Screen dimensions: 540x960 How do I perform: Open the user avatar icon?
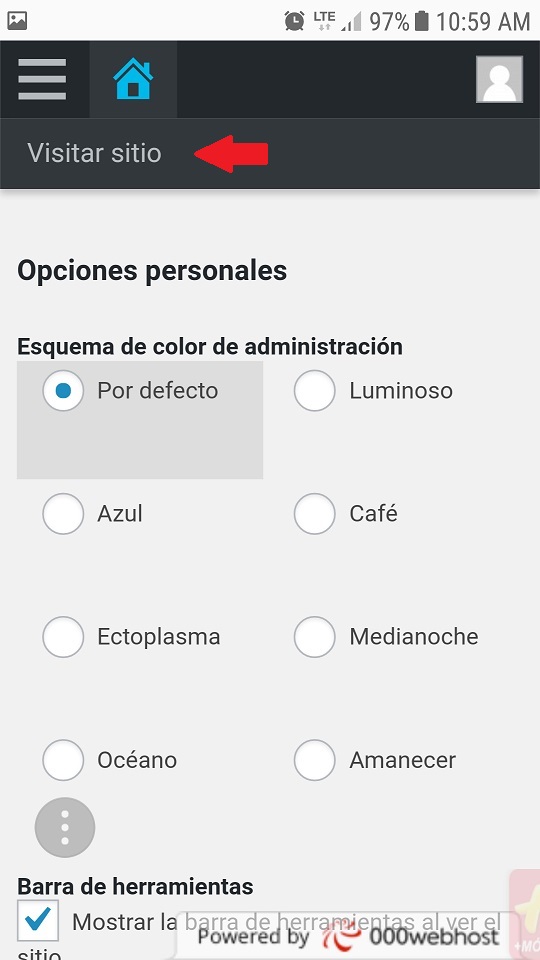[x=500, y=80]
